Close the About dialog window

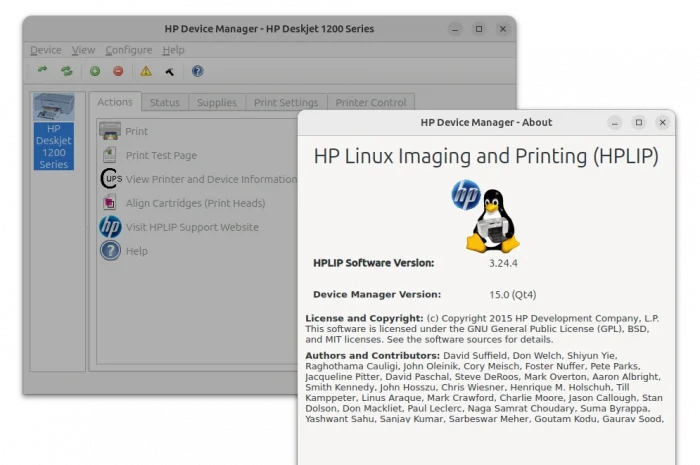point(662,122)
